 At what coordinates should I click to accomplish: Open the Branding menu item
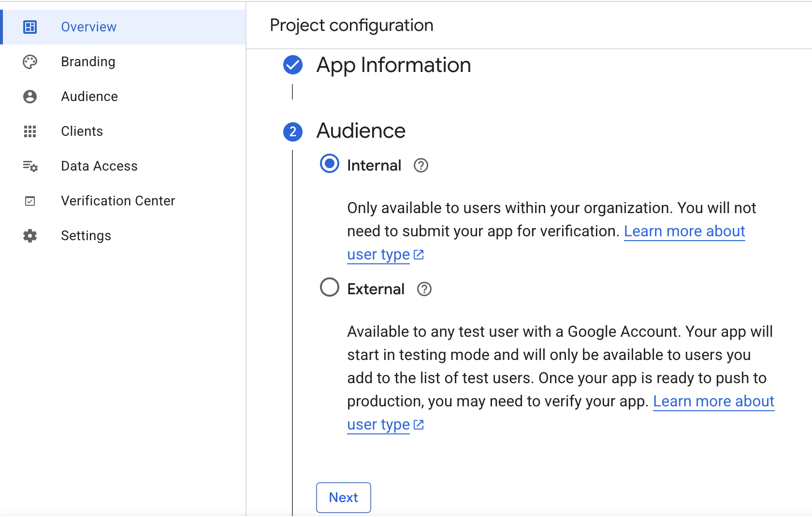(88, 62)
